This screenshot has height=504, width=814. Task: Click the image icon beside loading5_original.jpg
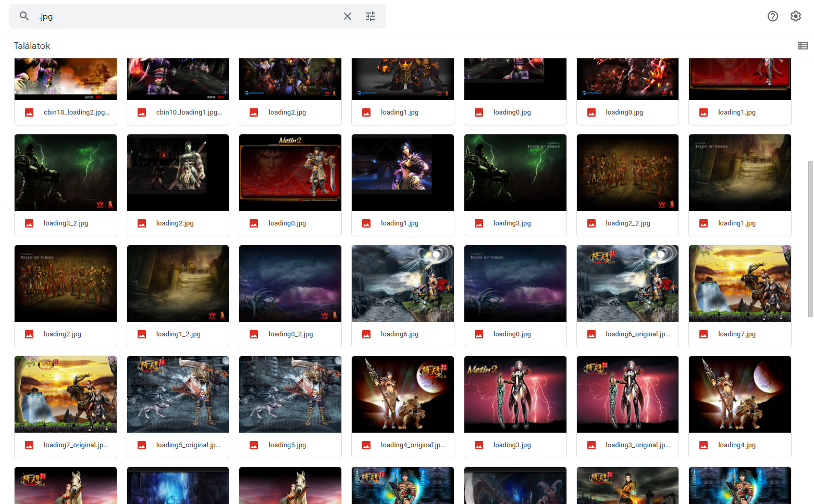(141, 445)
